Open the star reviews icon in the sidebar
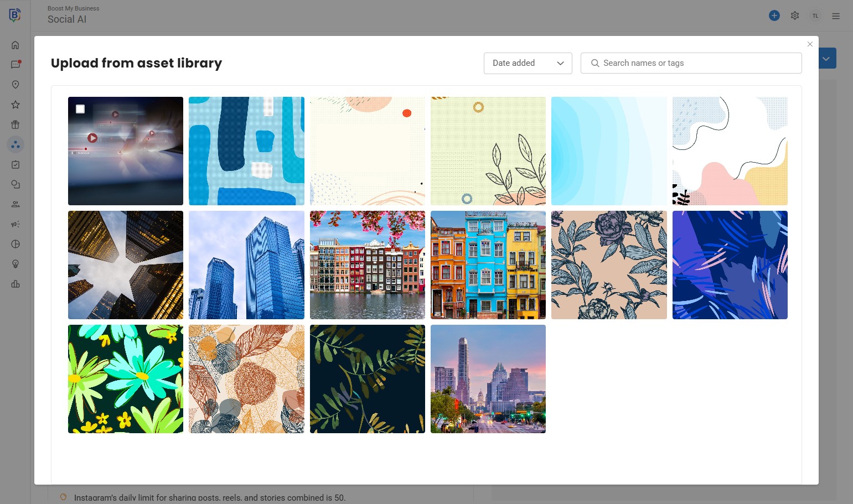The height and width of the screenshot is (504, 853). pos(15,105)
